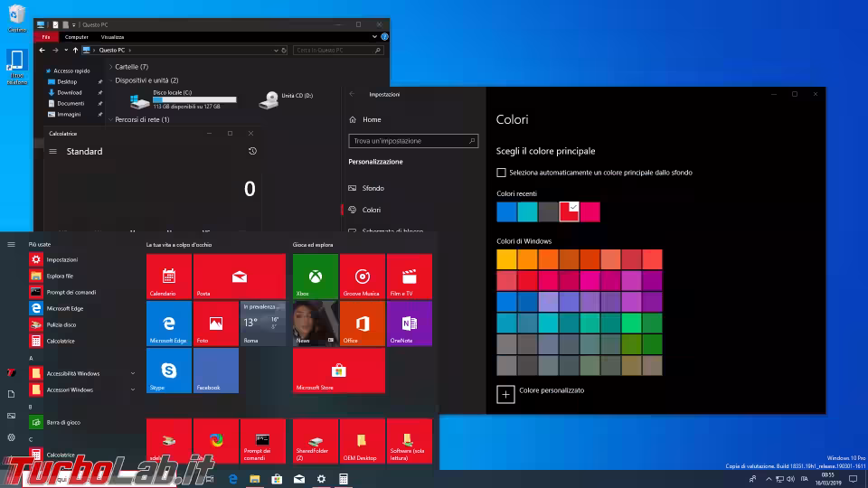Click the Mail icon in the taskbar
Viewport: 868px width, 488px height.
299,479
